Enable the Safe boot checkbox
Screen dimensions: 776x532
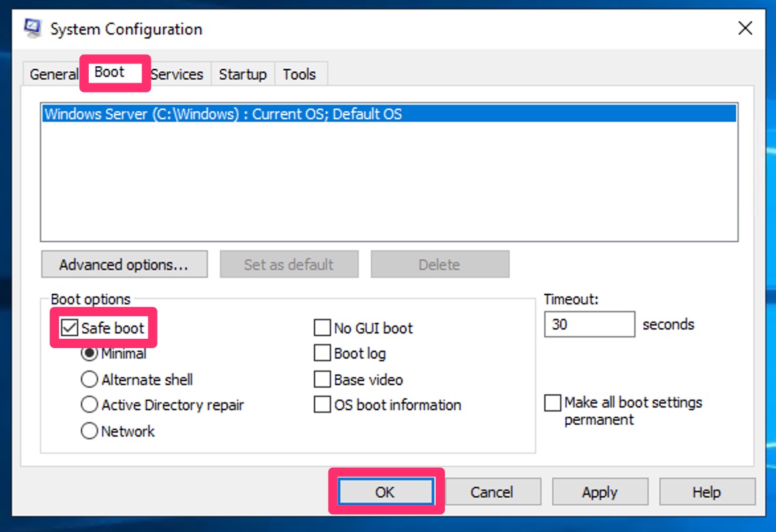68,327
